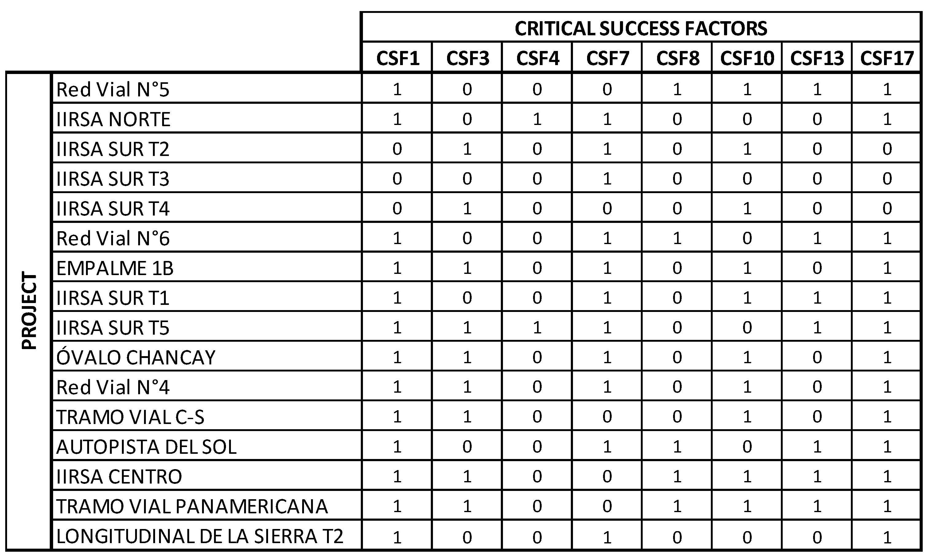
Task: Select the IIRSA CENTRO row label
Action: coord(207,476)
